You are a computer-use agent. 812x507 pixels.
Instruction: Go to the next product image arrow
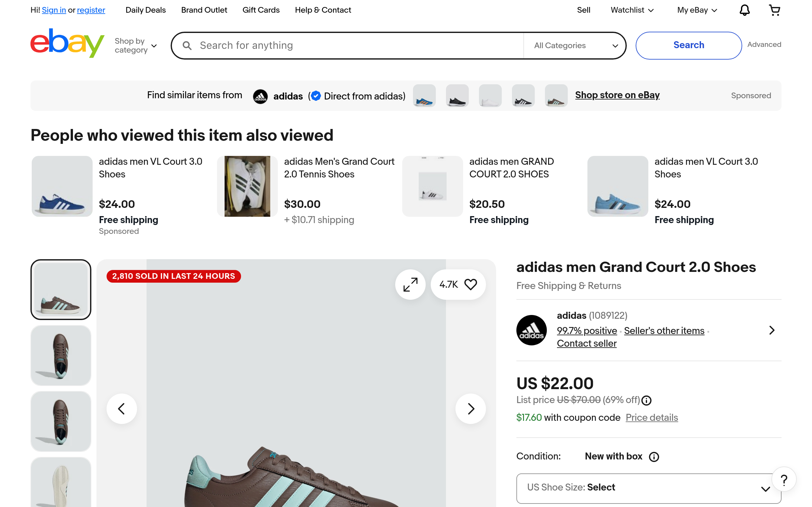(470, 408)
